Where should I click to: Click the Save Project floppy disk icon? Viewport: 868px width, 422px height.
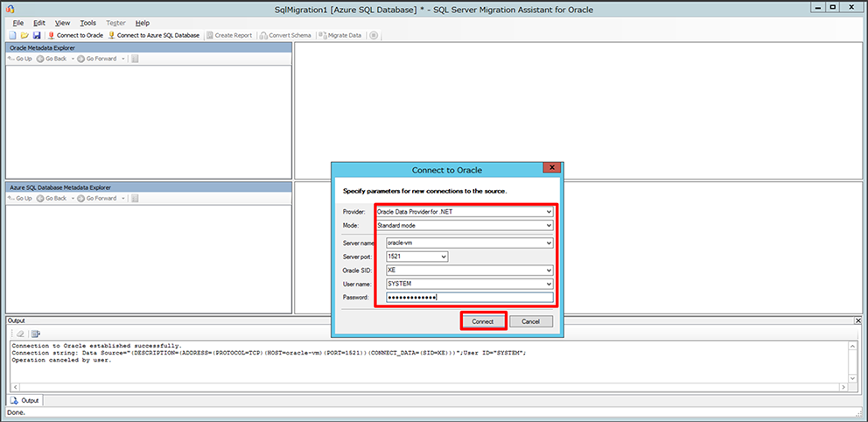point(37,35)
